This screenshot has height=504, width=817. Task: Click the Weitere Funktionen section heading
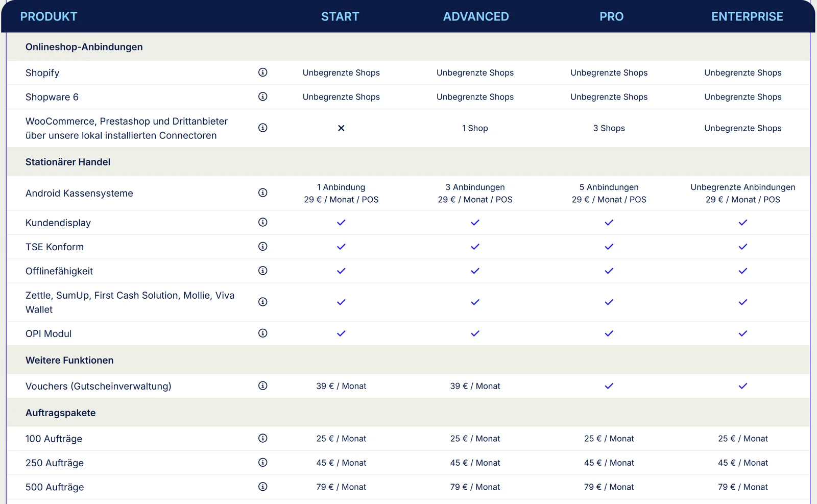coord(69,360)
